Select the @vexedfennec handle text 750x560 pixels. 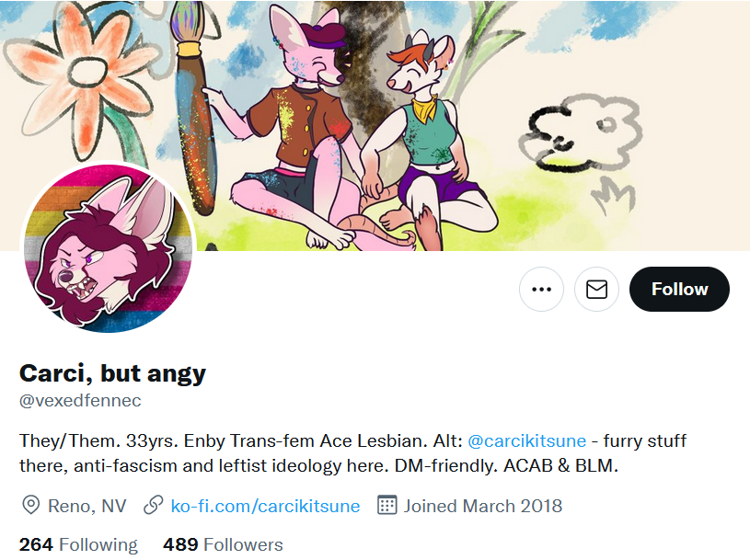(80, 400)
